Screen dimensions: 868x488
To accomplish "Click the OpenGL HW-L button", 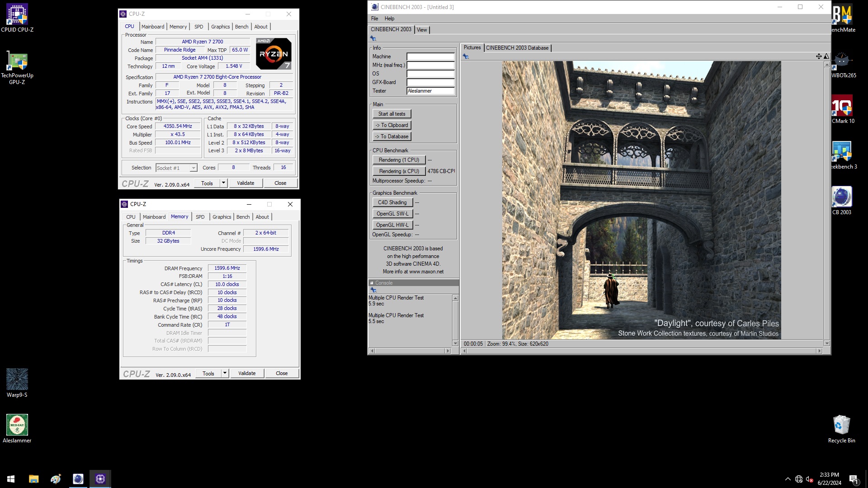I will tap(392, 225).
